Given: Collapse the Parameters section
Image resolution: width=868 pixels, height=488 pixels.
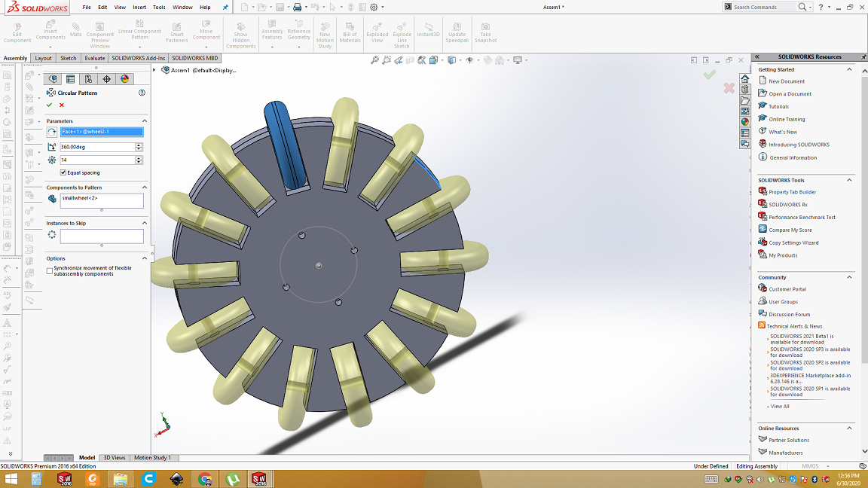Looking at the screenshot, I should (x=145, y=120).
